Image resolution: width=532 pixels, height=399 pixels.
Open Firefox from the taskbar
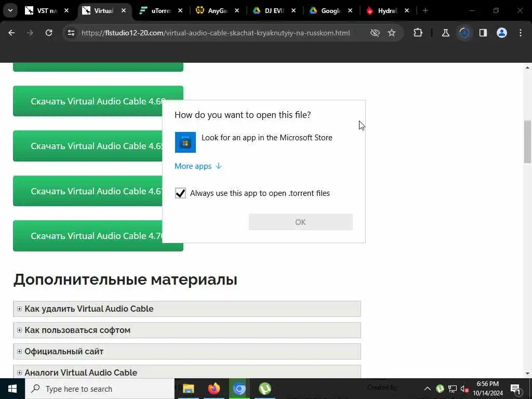(214, 389)
